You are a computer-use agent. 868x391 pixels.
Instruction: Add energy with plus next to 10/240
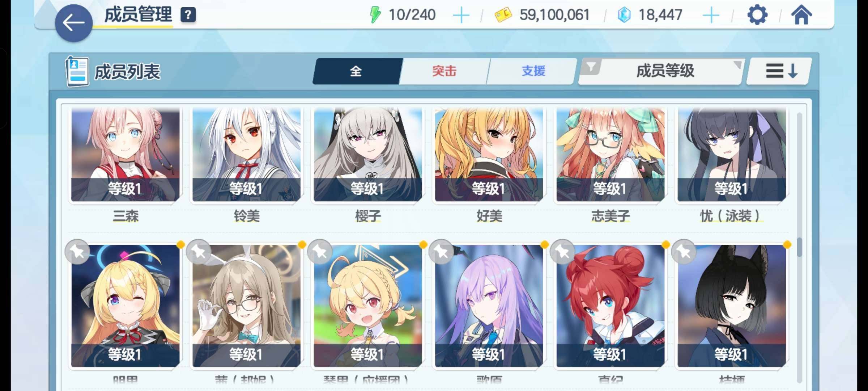click(461, 16)
